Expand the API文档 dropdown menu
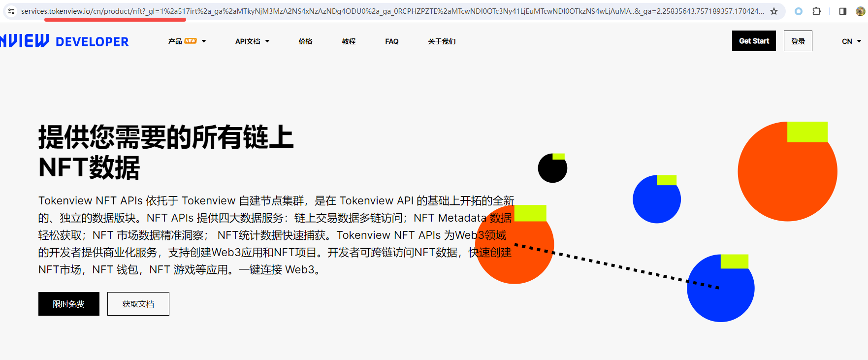This screenshot has width=868, height=360. tap(253, 41)
